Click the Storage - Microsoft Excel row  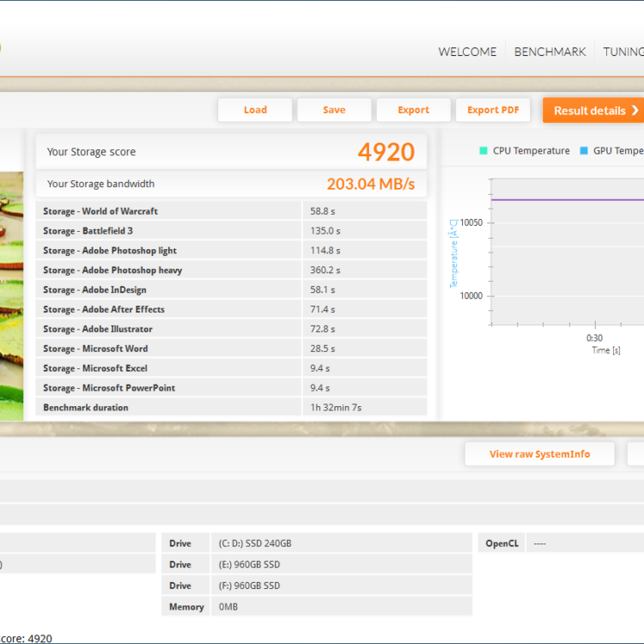coord(231,368)
